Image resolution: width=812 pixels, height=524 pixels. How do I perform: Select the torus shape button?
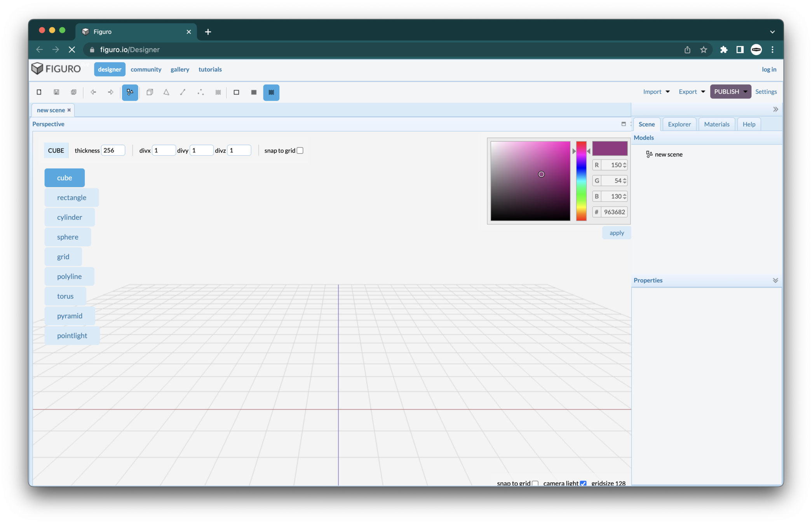click(65, 296)
